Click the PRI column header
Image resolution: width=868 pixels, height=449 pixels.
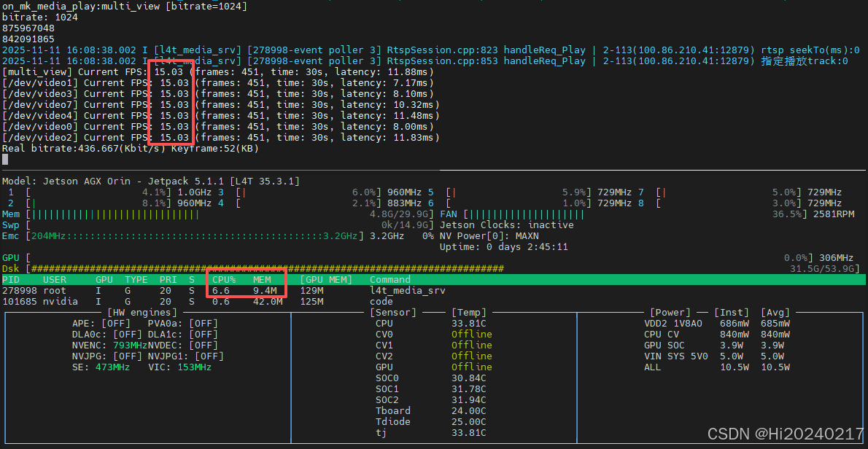click(x=168, y=280)
